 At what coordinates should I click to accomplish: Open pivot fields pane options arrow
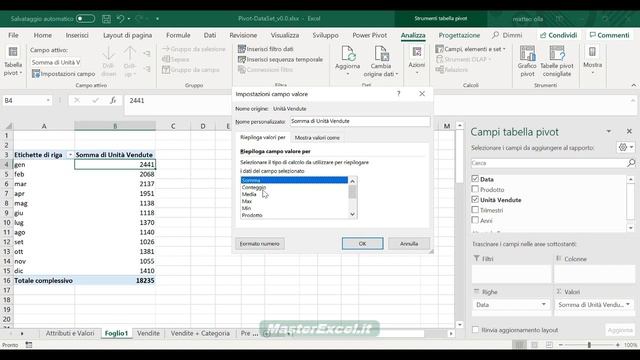pyautogui.click(x=609, y=131)
